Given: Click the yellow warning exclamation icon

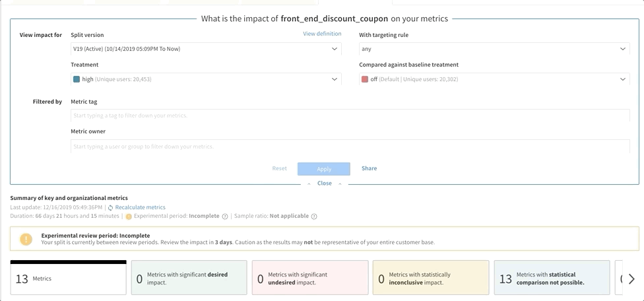Looking at the screenshot, I should point(26,239).
